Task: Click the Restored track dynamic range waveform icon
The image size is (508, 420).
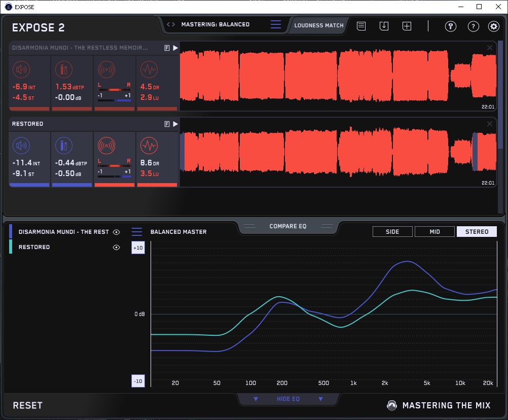Action: click(x=148, y=146)
